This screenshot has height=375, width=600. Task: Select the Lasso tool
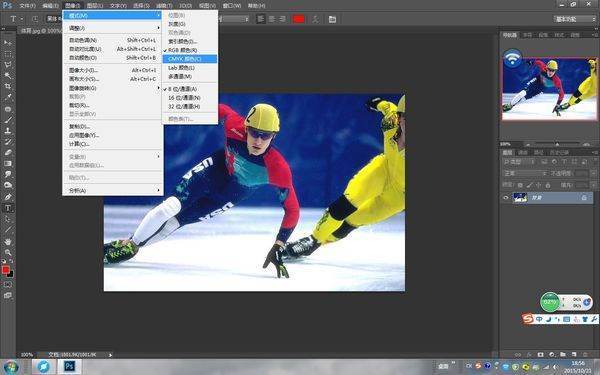click(8, 65)
